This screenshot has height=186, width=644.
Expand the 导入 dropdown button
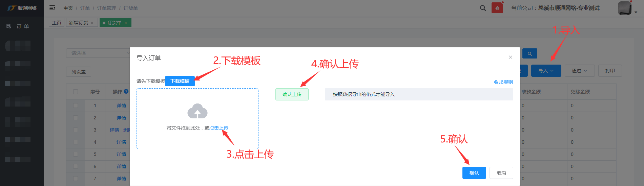tap(546, 71)
